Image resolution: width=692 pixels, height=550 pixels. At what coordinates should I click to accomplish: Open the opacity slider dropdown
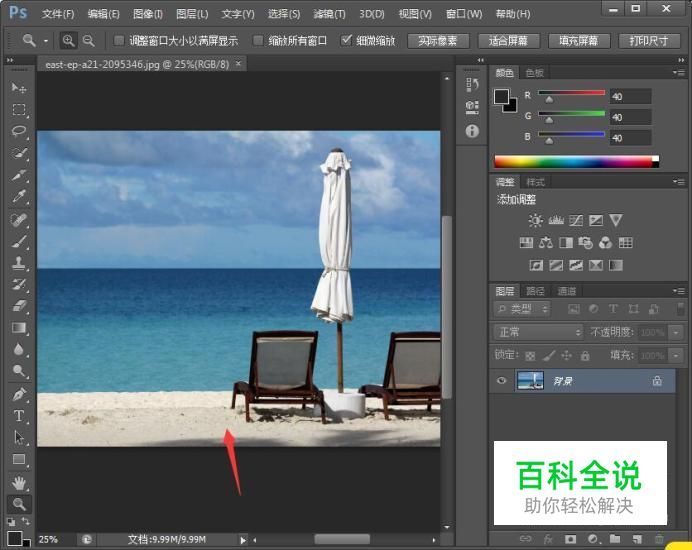tap(676, 332)
